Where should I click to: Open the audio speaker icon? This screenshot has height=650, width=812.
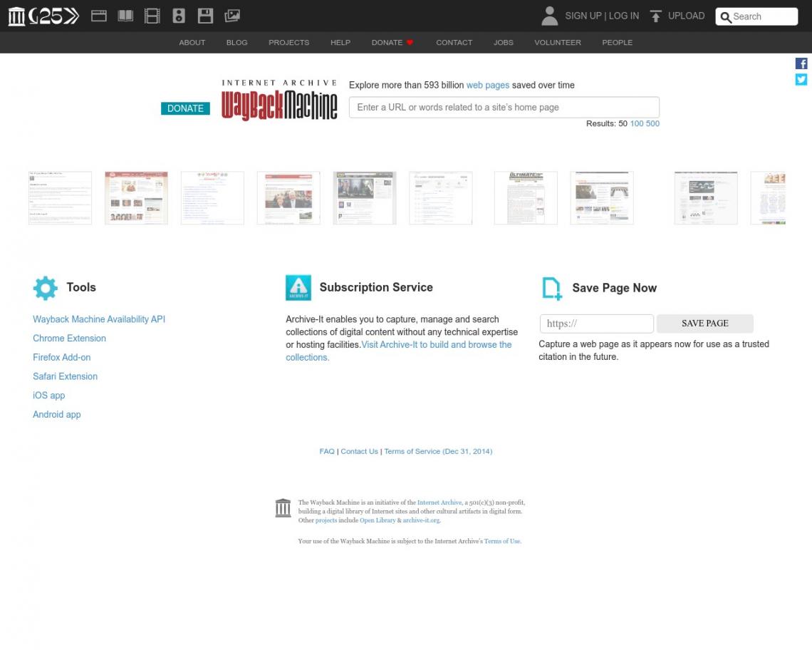click(x=179, y=16)
